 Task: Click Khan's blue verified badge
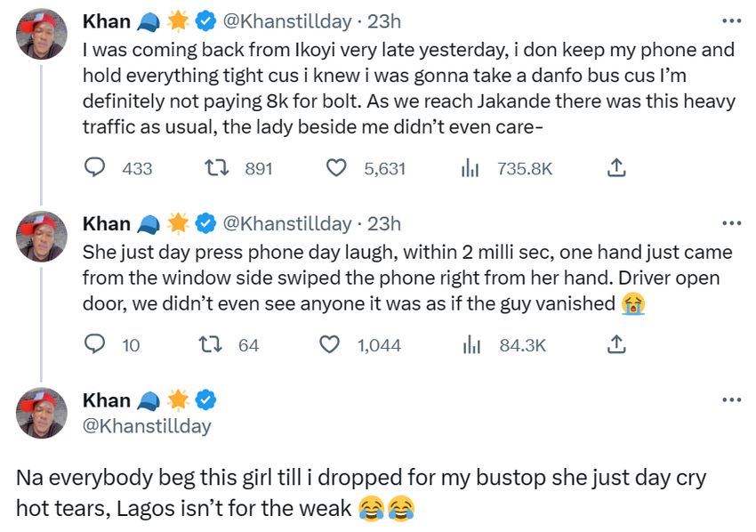(207, 22)
